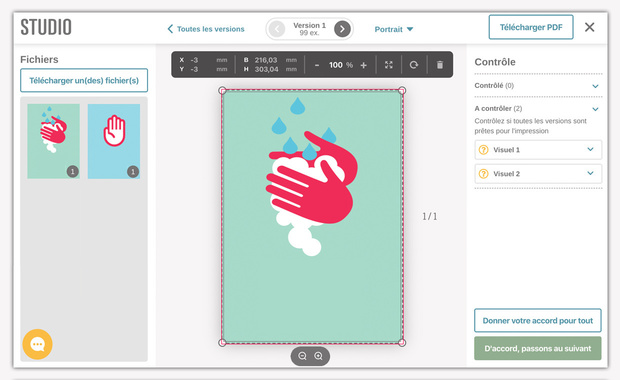Expand the Visuel 1 chevron
Screen dimensions: 620x380
pyautogui.click(x=590, y=149)
